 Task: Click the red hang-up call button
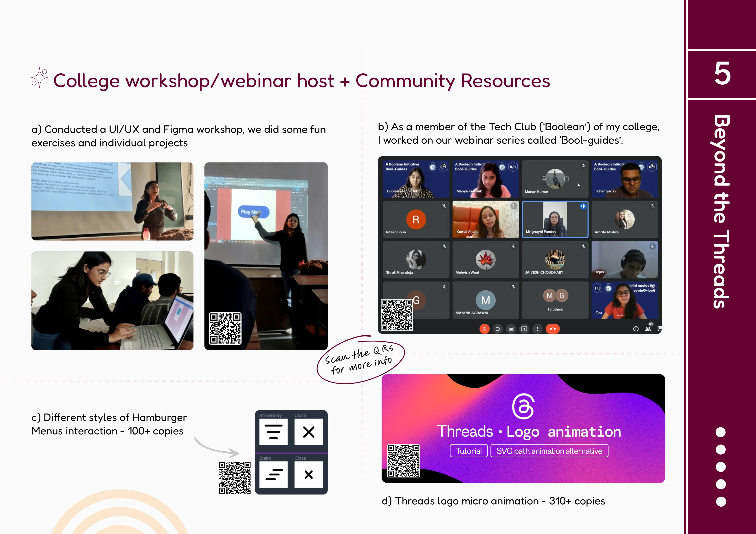point(552,328)
